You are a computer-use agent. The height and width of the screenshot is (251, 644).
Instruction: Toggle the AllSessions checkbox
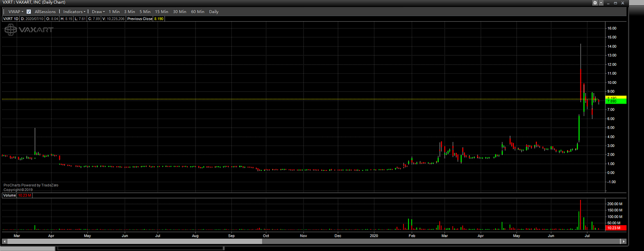point(29,12)
